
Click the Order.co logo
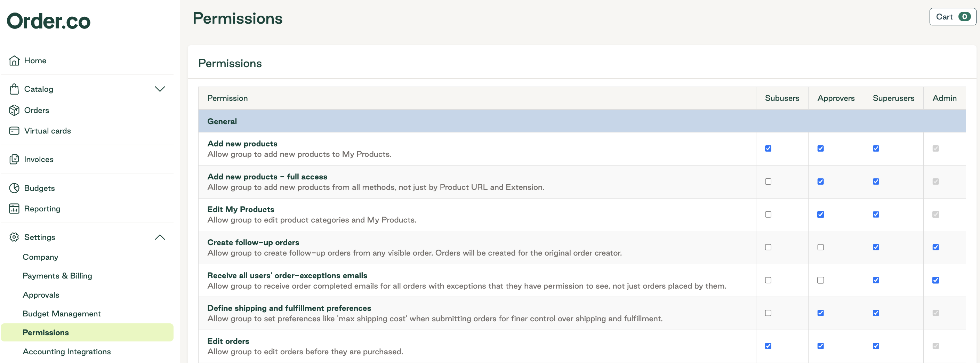pos(49,21)
